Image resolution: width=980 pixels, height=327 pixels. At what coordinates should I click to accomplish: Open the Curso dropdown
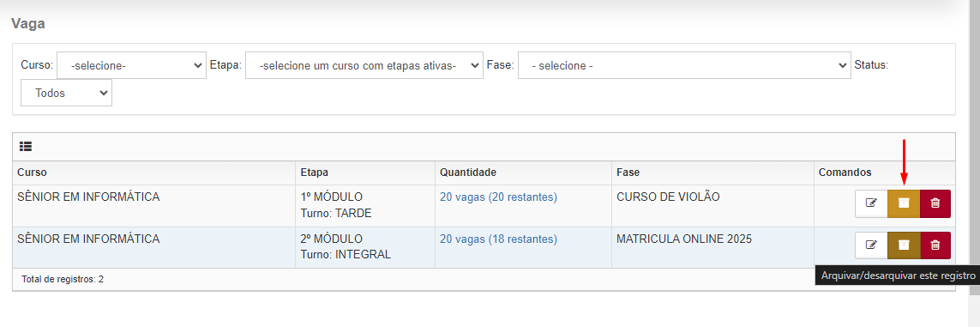coord(132,65)
